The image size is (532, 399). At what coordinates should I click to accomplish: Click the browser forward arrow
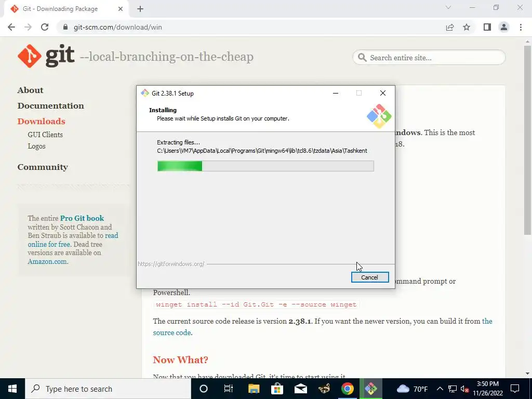[x=28, y=27]
